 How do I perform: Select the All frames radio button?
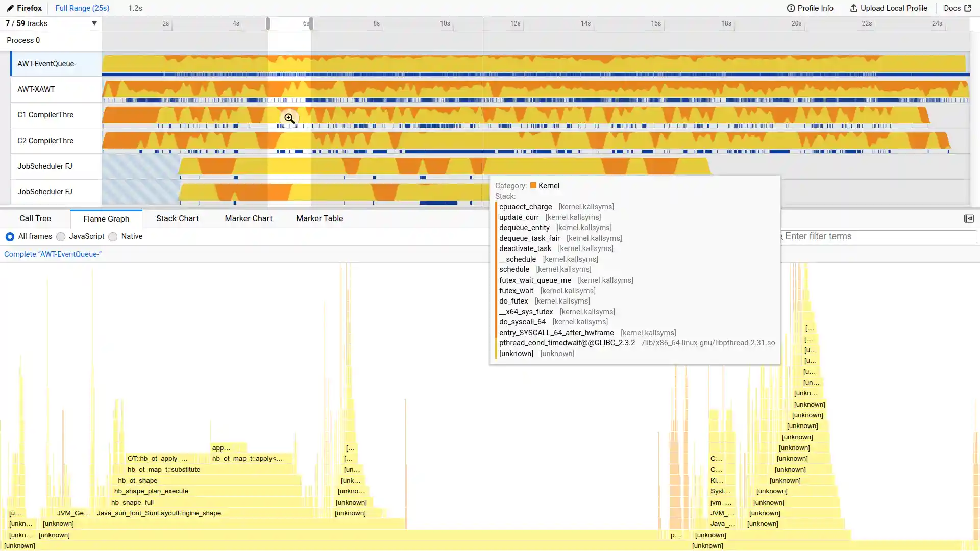coord(9,236)
